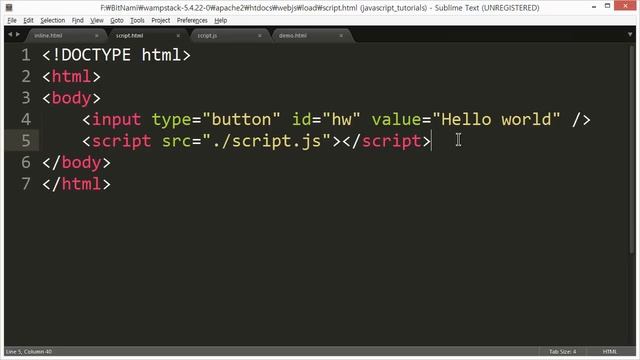
Task: Click the "Hello world" value string
Action: pos(496,120)
